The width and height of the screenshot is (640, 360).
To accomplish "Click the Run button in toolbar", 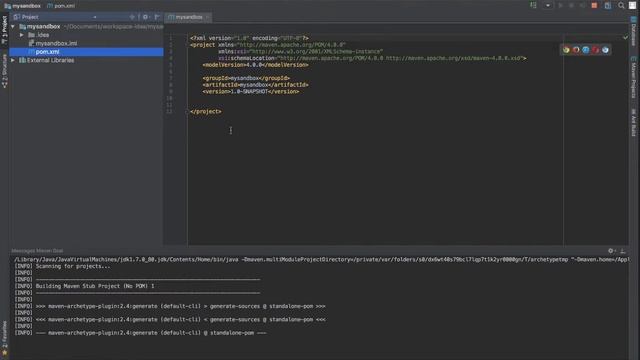I will [x=560, y=5].
